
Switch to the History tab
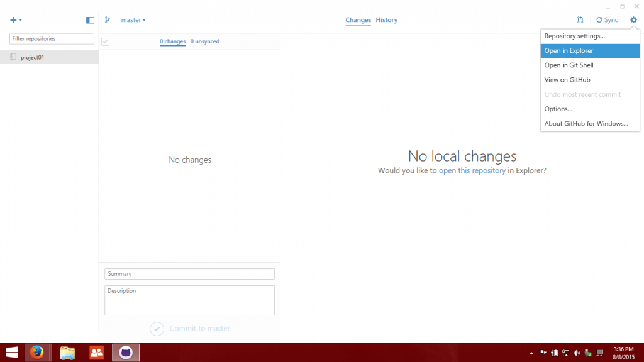387,19
